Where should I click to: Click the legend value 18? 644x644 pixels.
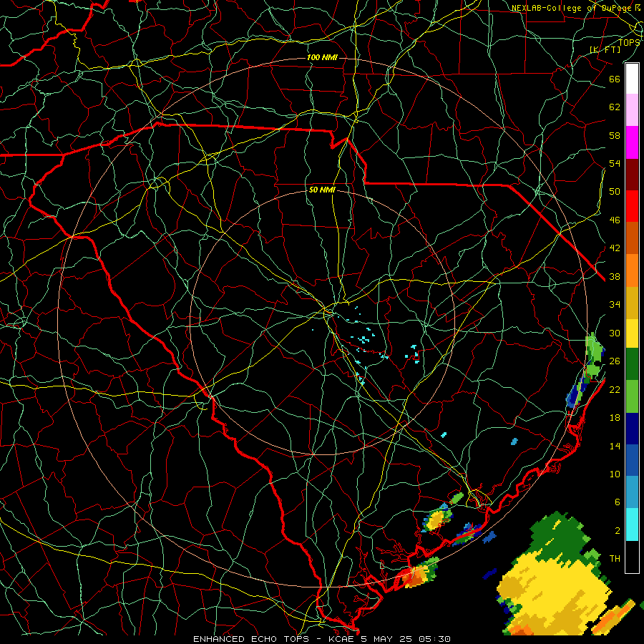[615, 418]
